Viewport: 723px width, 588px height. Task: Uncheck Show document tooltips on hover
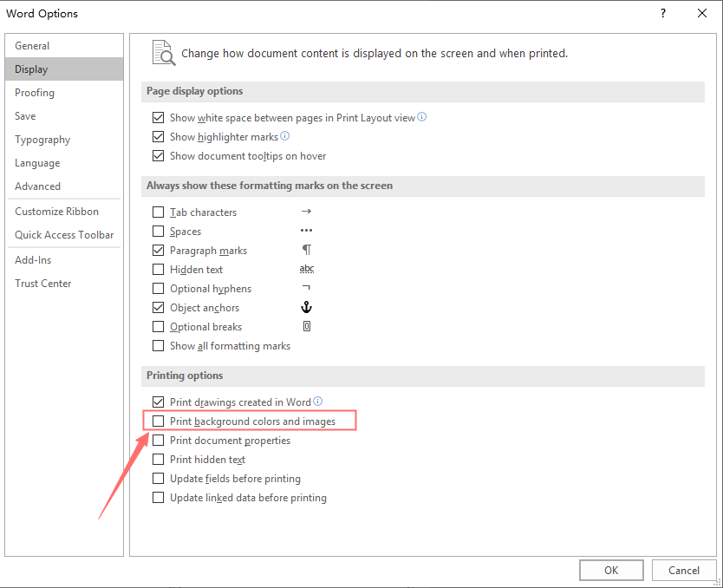[158, 156]
